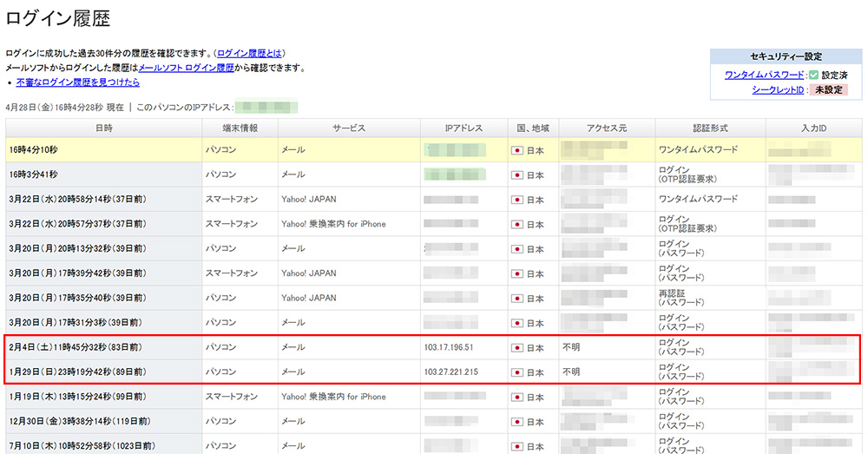Click the 国、地域 column header
Screen dimensions: 868x454
pos(533,128)
